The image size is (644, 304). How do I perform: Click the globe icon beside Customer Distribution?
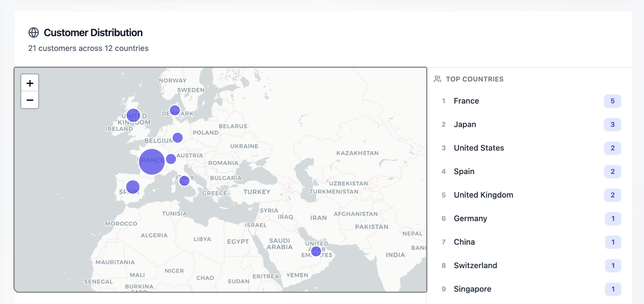34,33
